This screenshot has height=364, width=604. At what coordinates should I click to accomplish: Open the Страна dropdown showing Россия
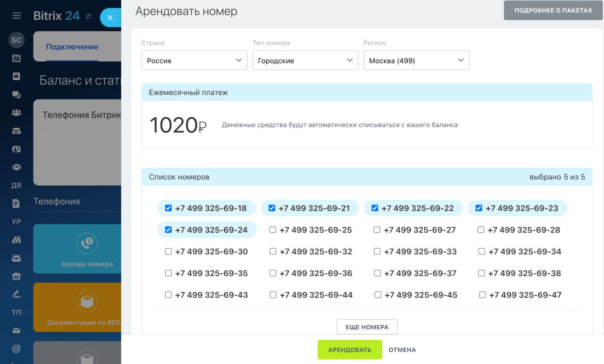(x=194, y=60)
